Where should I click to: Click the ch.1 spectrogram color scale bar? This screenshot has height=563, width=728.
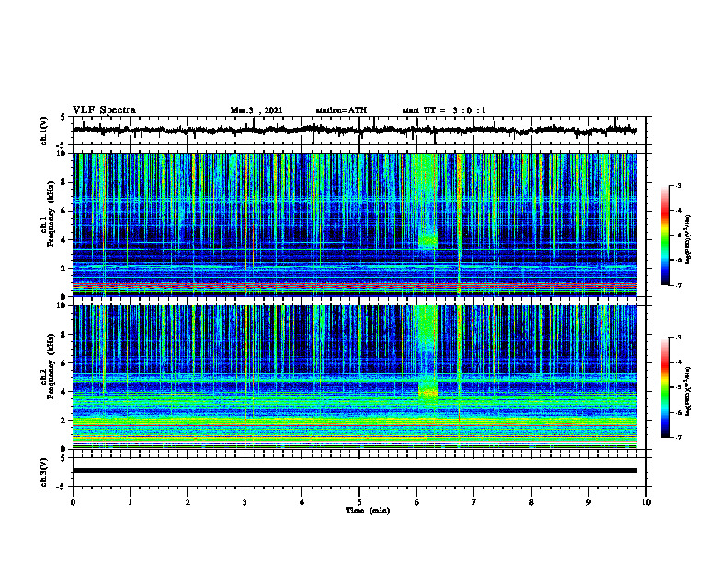coord(665,236)
